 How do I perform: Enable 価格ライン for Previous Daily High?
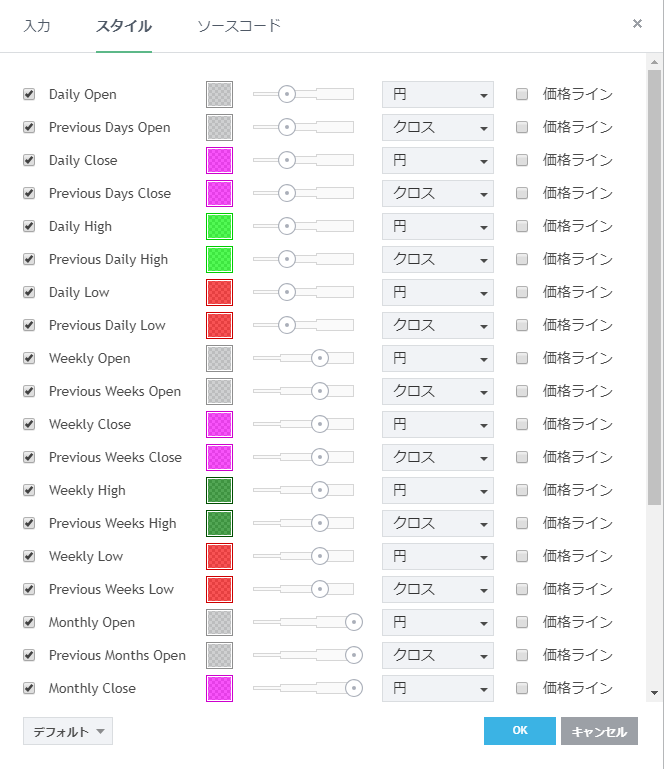522,259
